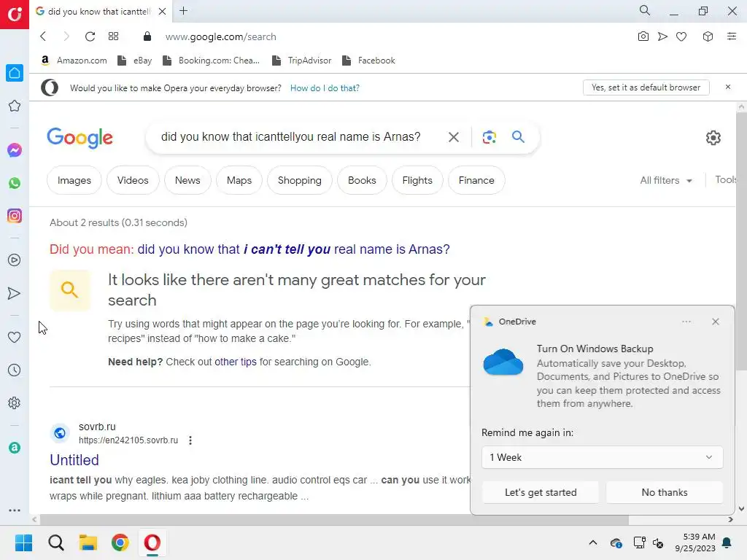This screenshot has height=560, width=747.
Task: Select the Books filter
Action: [x=362, y=181]
